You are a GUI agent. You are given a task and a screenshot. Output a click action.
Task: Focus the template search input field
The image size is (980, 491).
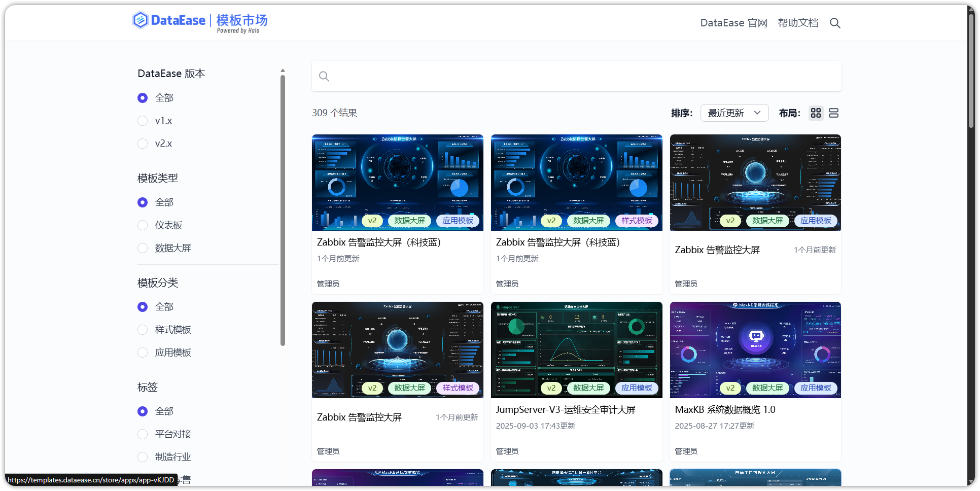pyautogui.click(x=577, y=77)
